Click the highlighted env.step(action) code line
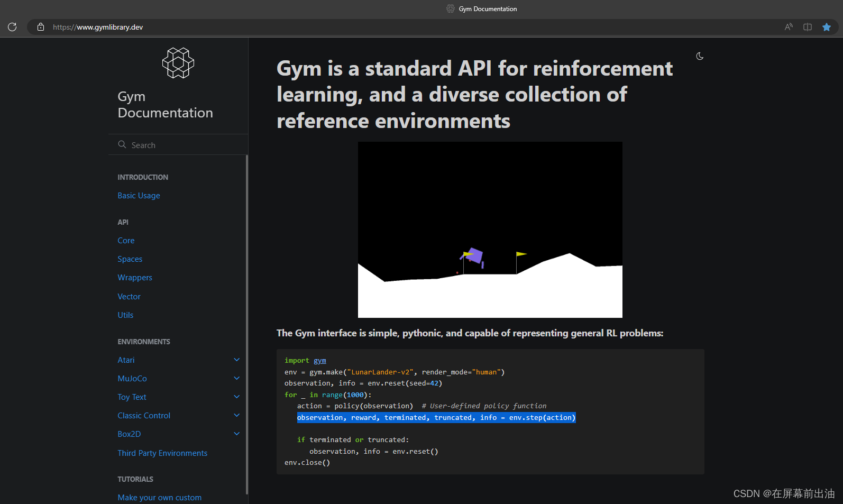Image resolution: width=843 pixels, height=504 pixels. (436, 418)
